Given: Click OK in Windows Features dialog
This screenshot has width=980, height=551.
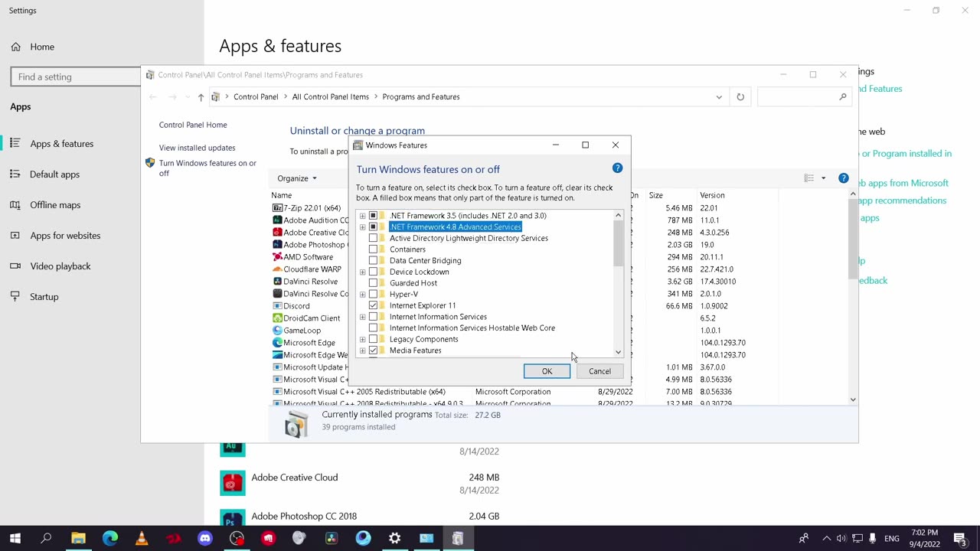Looking at the screenshot, I should point(547,371).
